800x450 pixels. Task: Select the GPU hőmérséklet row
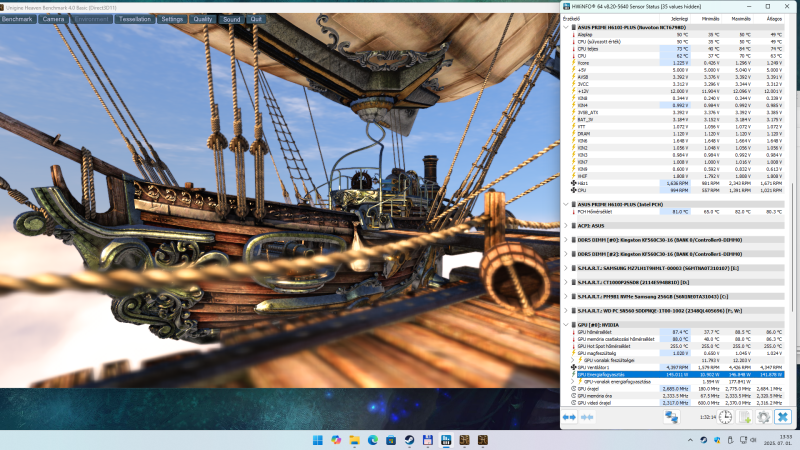click(679, 332)
